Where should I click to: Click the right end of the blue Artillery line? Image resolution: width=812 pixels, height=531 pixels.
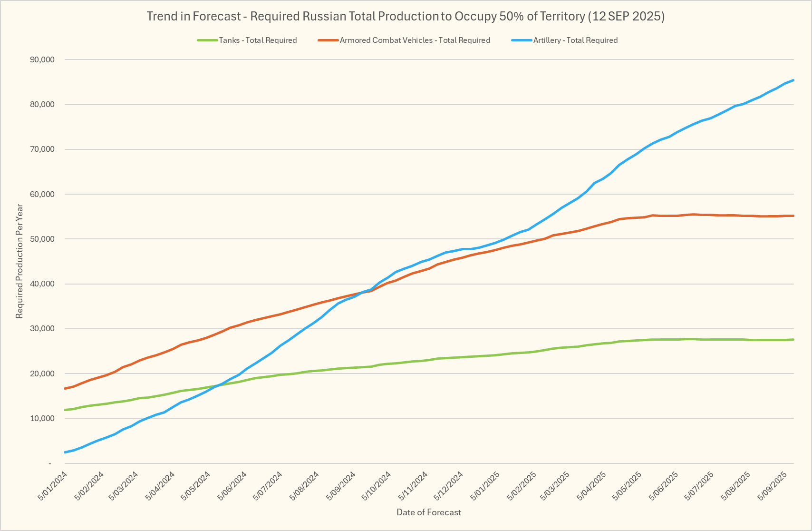(x=793, y=80)
